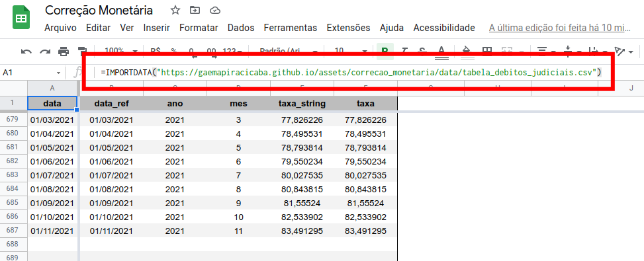Image resolution: width=644 pixels, height=261 pixels.
Task: Open the Acessibilidade menu
Action: [x=444, y=28]
